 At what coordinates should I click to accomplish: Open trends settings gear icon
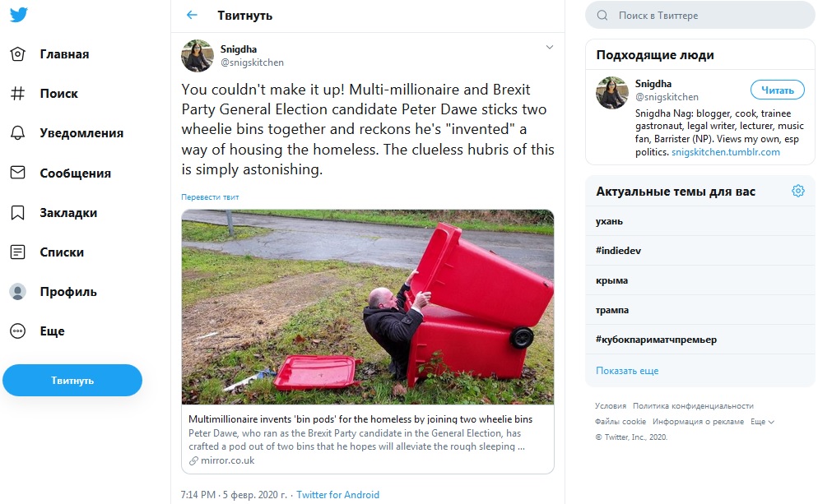pos(797,192)
